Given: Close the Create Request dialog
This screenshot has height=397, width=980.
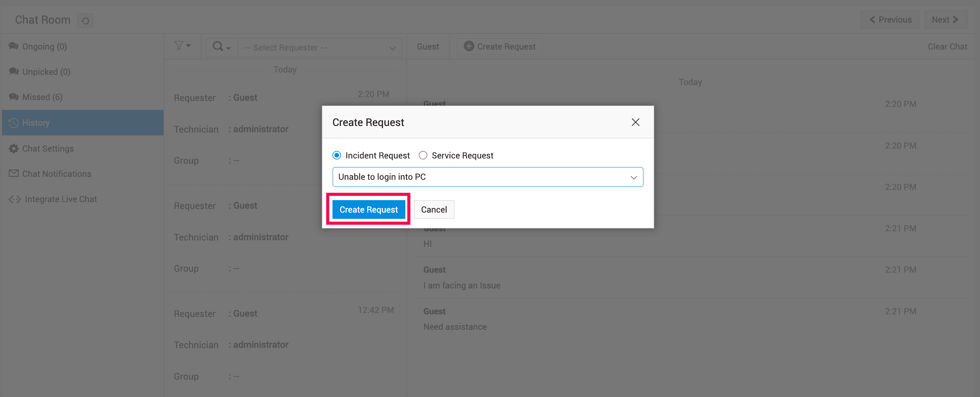Looking at the screenshot, I should click(635, 122).
